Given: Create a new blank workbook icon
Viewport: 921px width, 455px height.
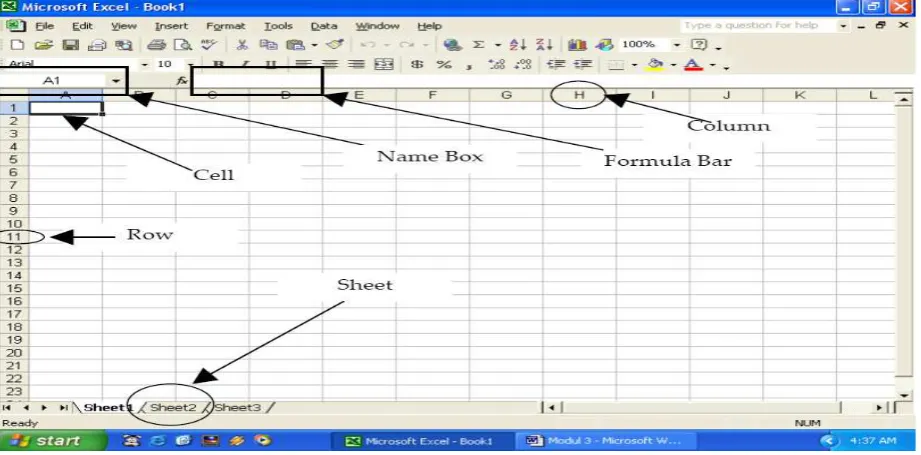Looking at the screenshot, I should point(18,45).
